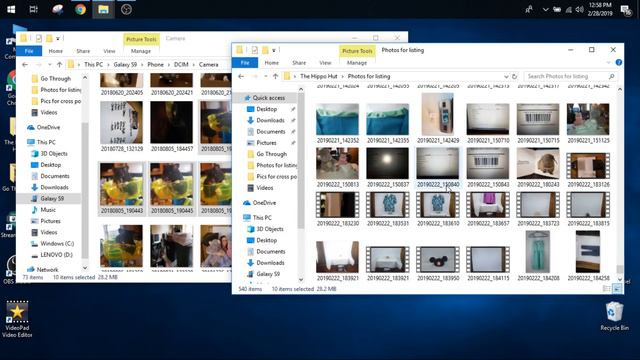Screen dimensions: 640x360
Task: Select thumbnail 20180805_184457 in Camera window
Action: tap(172, 127)
